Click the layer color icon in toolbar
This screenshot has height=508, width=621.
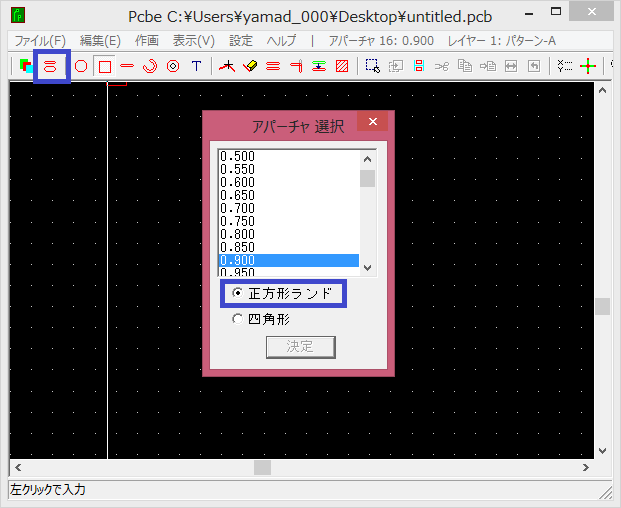[26, 67]
